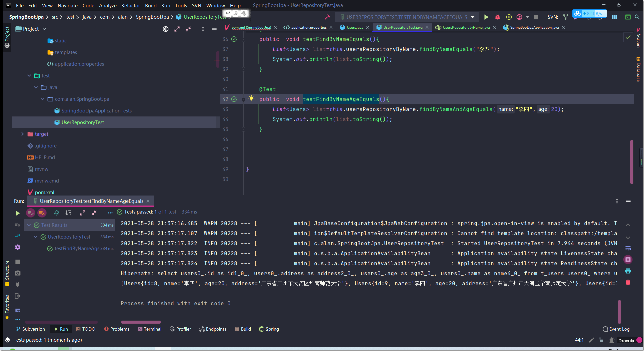Collapse all test results in the Run panel
The width and height of the screenshot is (644, 351).
click(94, 213)
